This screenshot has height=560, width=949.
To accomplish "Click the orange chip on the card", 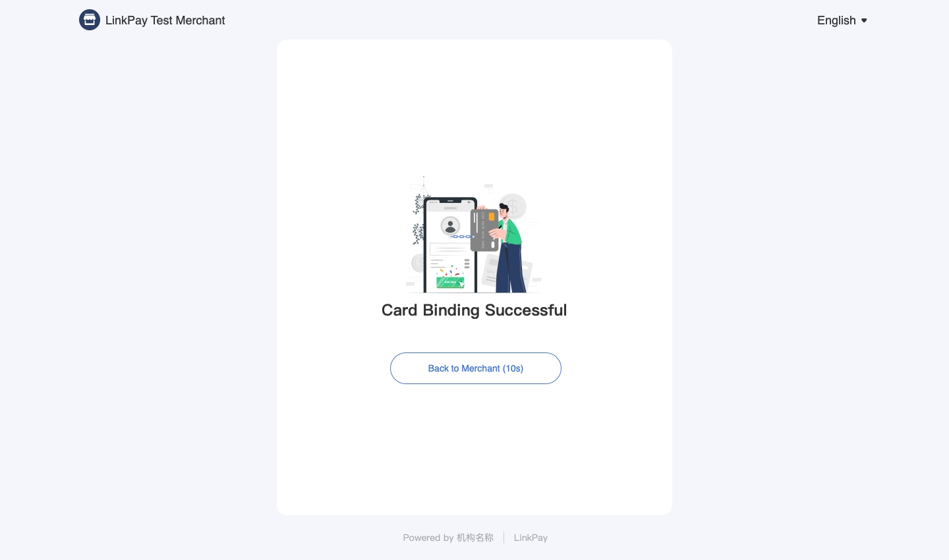I will point(492,217).
